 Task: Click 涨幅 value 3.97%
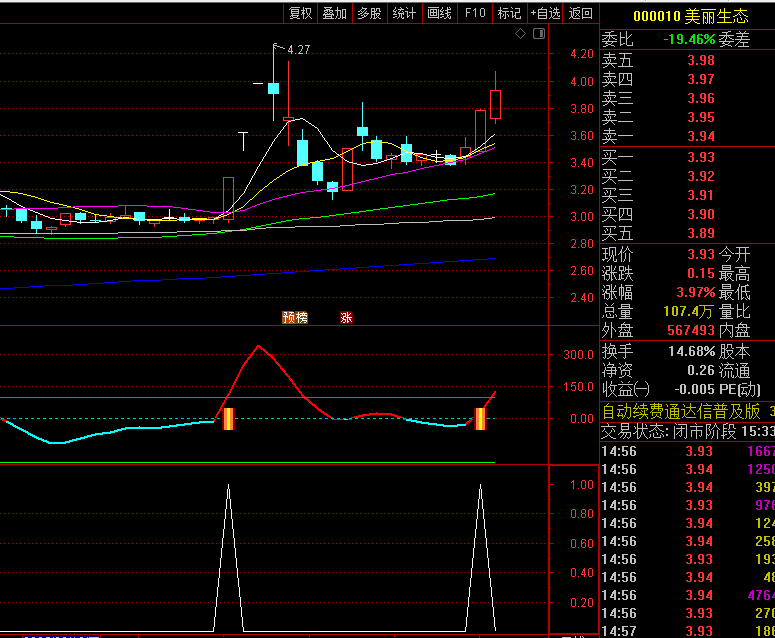(696, 292)
